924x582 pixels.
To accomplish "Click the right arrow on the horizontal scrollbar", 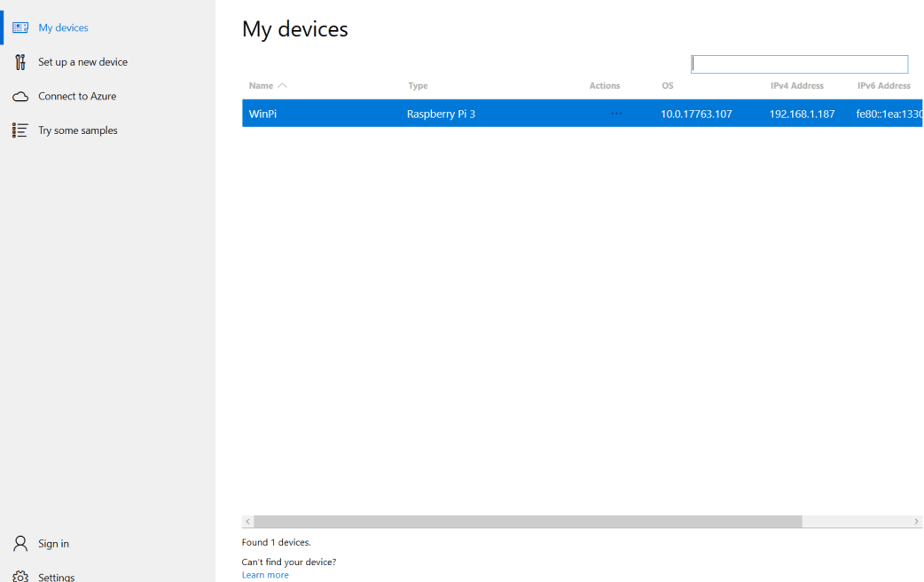I will tap(918, 521).
